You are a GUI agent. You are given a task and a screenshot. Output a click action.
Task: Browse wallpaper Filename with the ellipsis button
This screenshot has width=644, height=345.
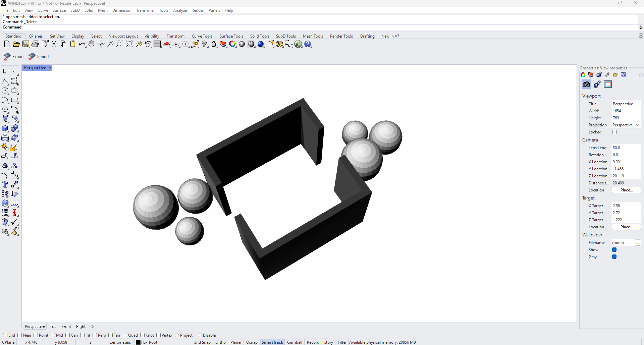coord(638,243)
